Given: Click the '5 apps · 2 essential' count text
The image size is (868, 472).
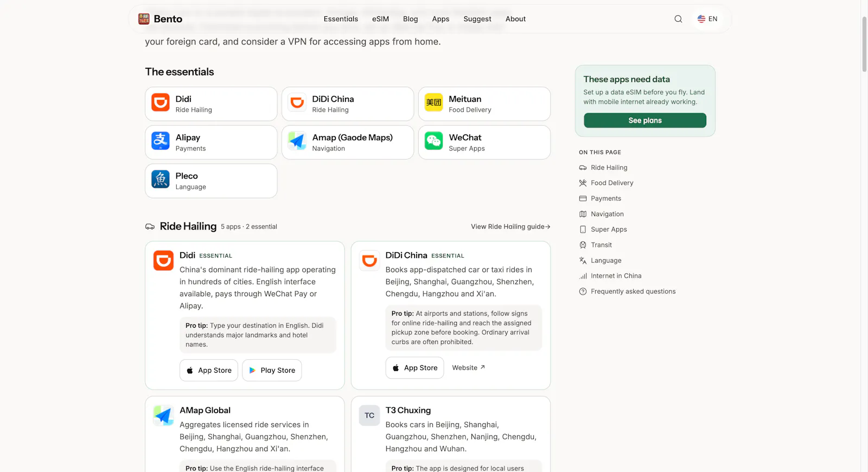Looking at the screenshot, I should 249,227.
